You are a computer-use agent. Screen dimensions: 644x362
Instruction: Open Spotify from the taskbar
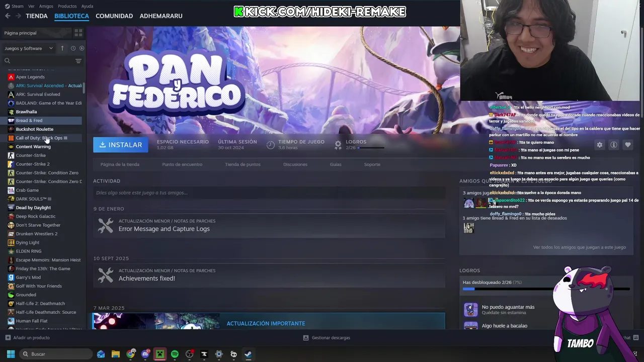click(x=175, y=354)
